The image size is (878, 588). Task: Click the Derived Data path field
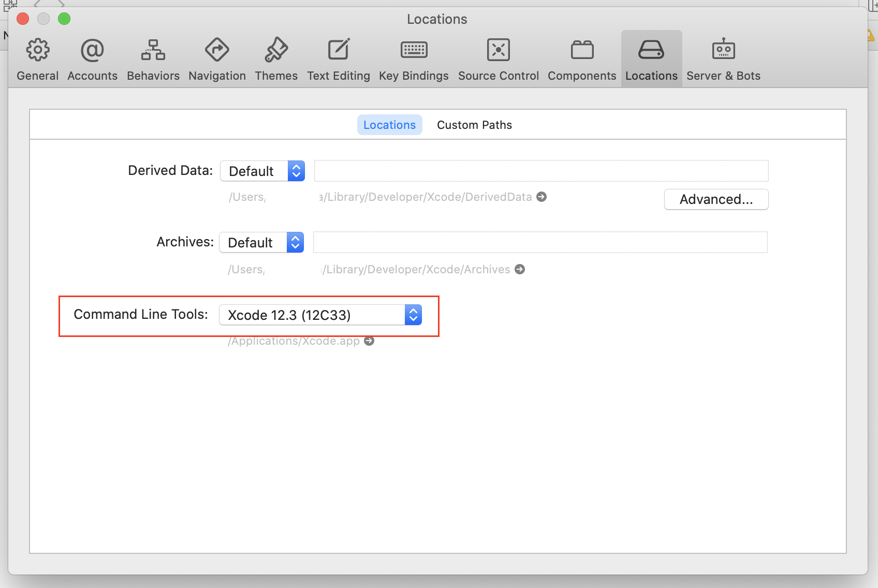click(x=541, y=171)
